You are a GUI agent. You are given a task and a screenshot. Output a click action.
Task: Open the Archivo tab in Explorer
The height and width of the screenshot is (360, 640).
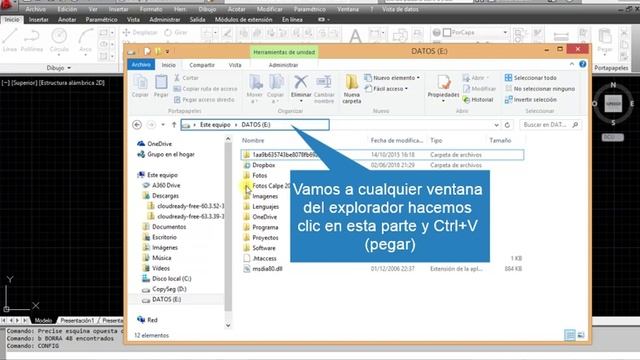(141, 64)
